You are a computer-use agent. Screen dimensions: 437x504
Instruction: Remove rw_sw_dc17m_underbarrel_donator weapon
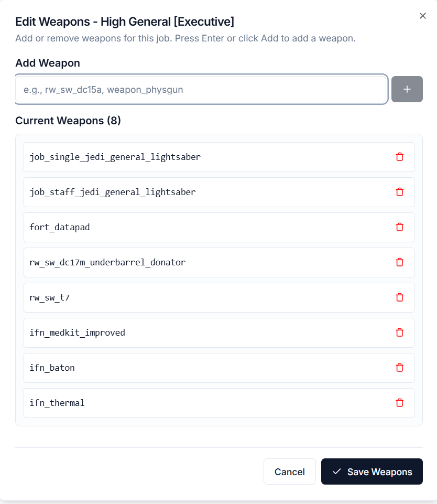tap(400, 262)
